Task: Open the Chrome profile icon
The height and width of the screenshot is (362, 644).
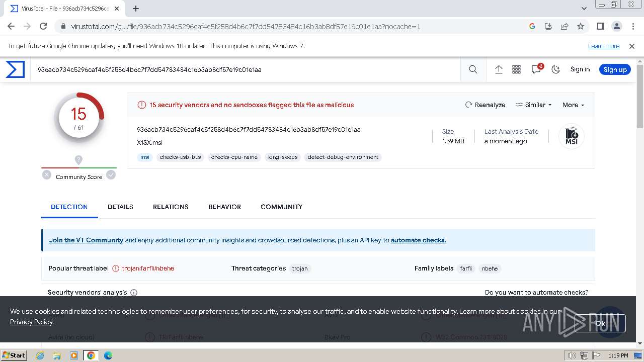Action: 616,26
